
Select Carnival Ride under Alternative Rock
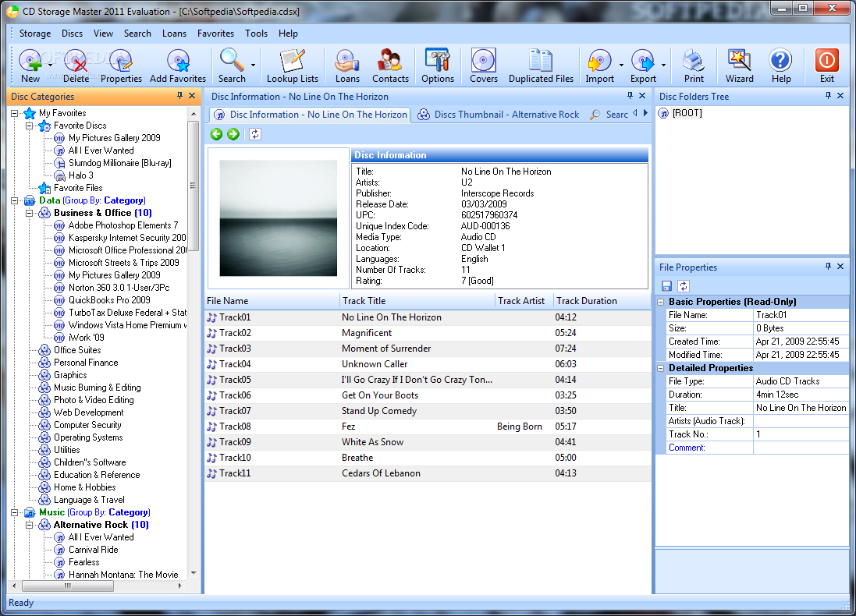click(94, 550)
